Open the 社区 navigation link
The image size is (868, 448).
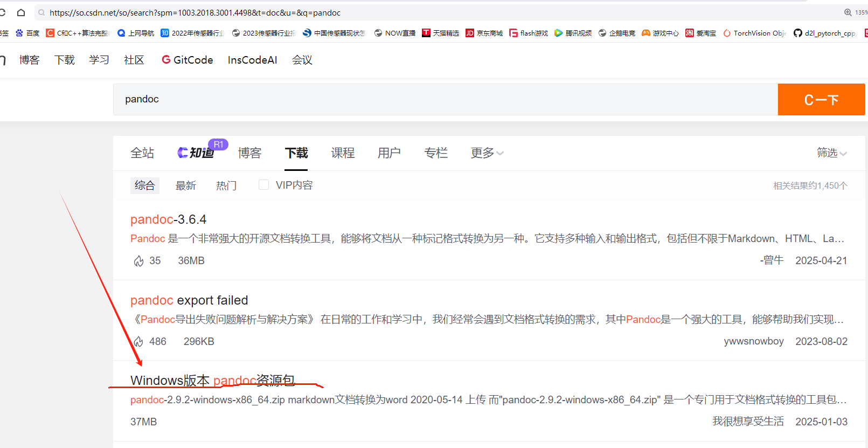134,60
